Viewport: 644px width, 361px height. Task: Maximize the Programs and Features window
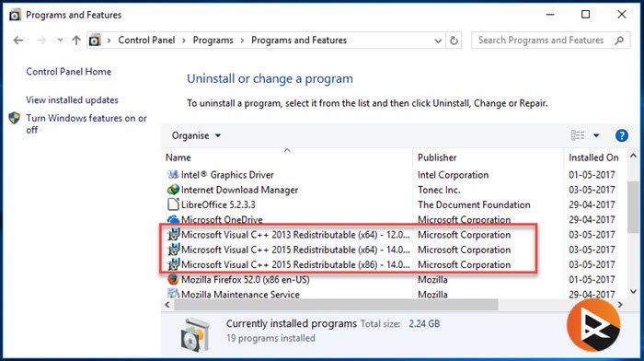click(x=586, y=15)
